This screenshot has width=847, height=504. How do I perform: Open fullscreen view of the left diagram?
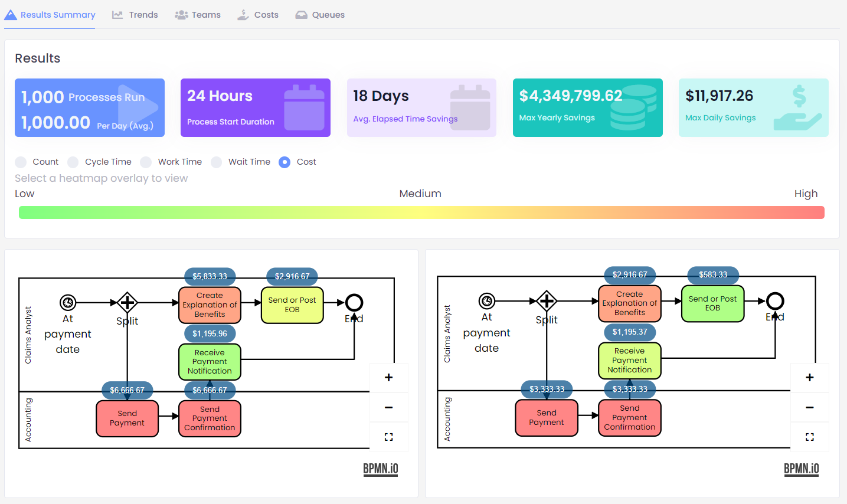(388, 437)
